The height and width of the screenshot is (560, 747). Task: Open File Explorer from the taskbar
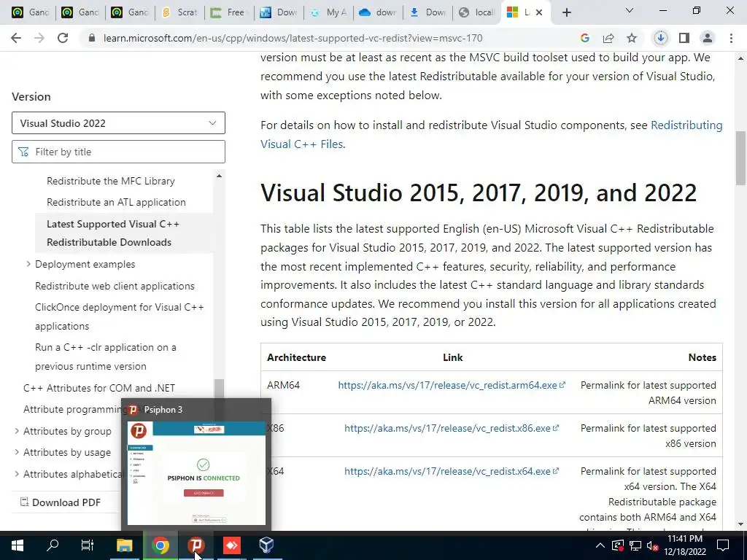click(125, 545)
